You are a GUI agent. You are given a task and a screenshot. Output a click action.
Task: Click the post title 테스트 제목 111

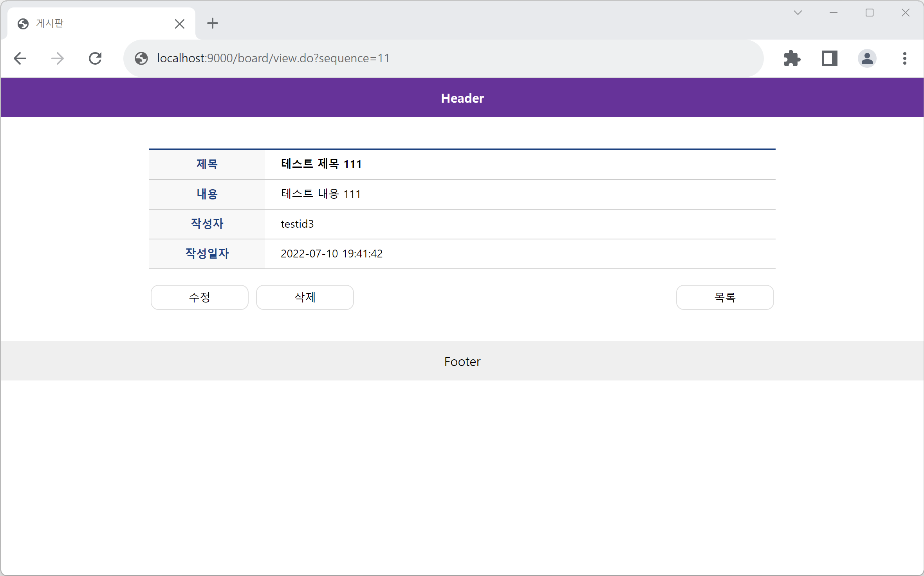(321, 164)
